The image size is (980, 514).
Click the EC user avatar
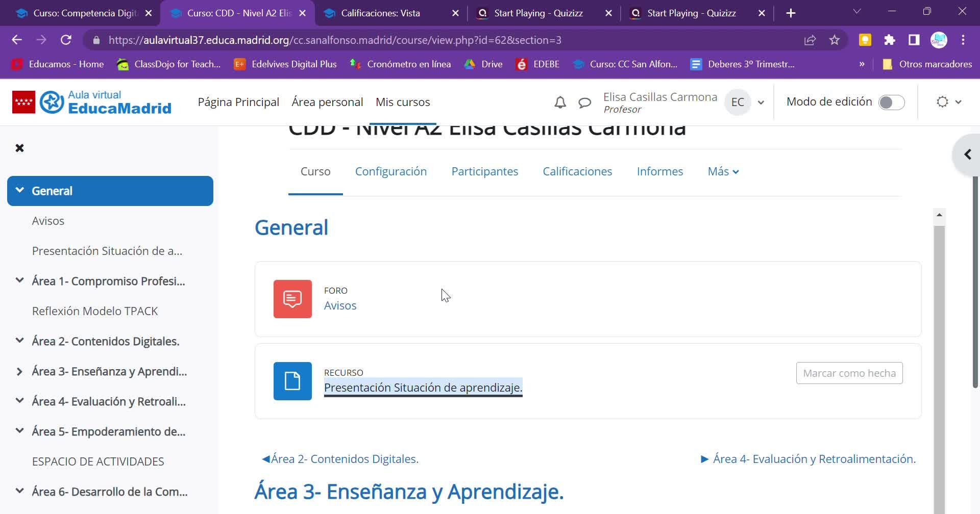click(x=738, y=102)
